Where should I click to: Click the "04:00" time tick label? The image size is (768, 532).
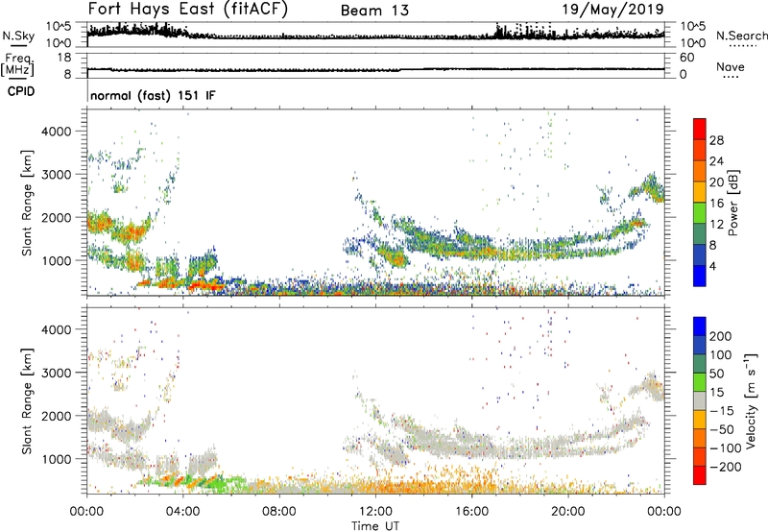(182, 512)
